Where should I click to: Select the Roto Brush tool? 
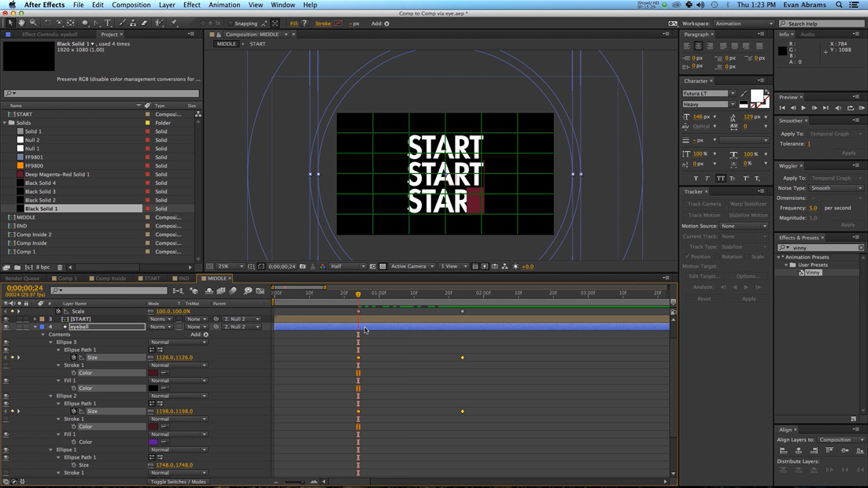coord(160,24)
